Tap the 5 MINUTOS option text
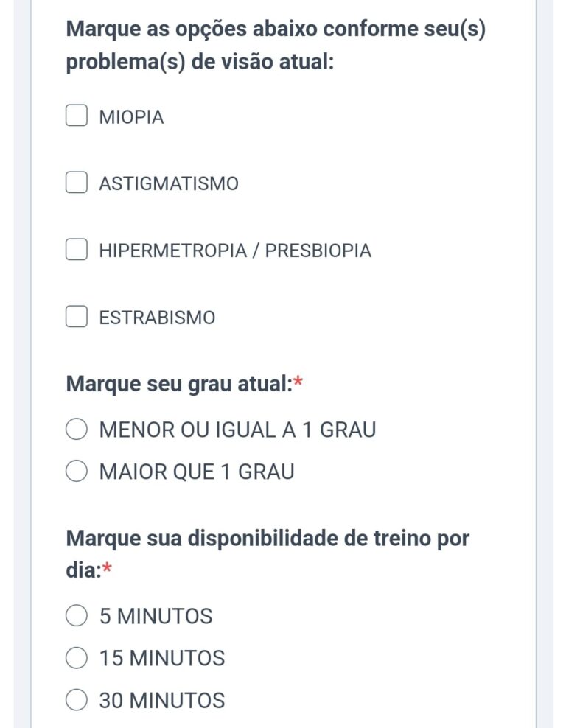This screenshot has width=566, height=728. (156, 616)
